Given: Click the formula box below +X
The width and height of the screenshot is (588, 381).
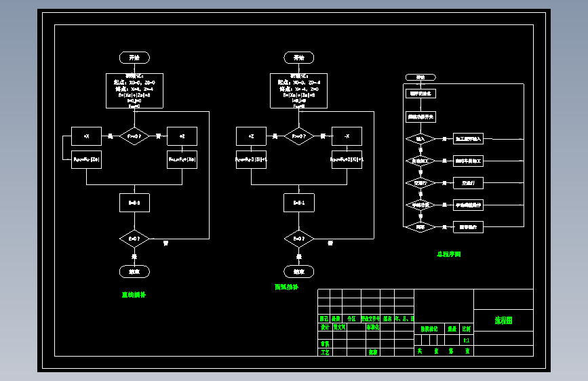Looking at the screenshot, I should [x=86, y=160].
